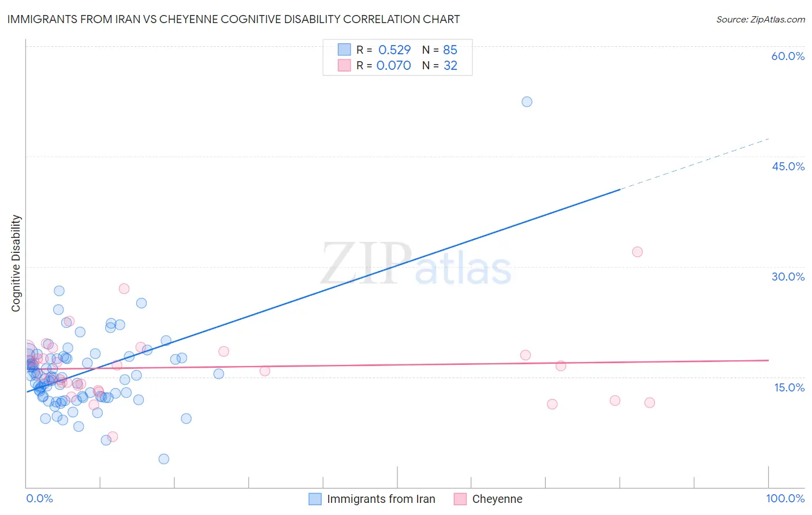Click the blue outlier point near 52%
Image resolution: width=812 pixels, height=515 pixels.
click(527, 102)
